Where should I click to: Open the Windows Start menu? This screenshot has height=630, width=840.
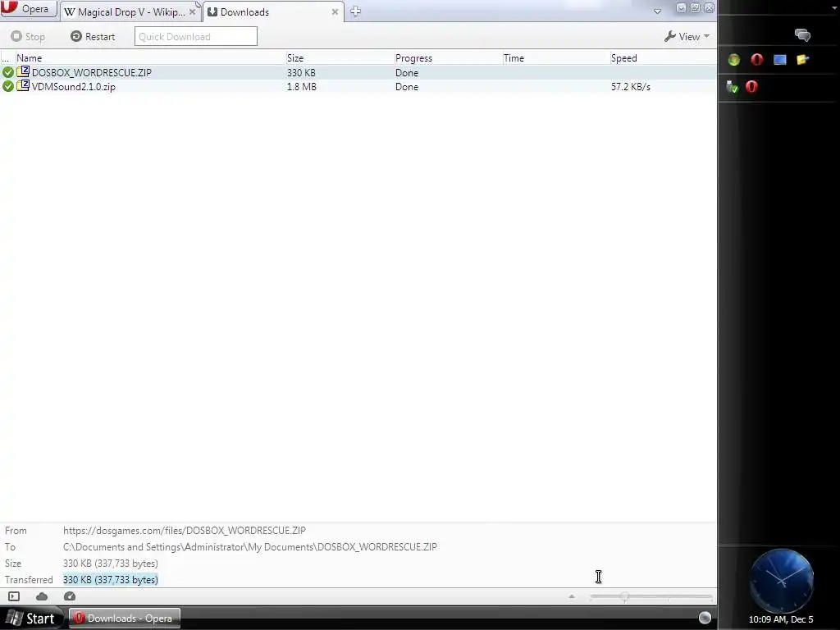(x=31, y=619)
